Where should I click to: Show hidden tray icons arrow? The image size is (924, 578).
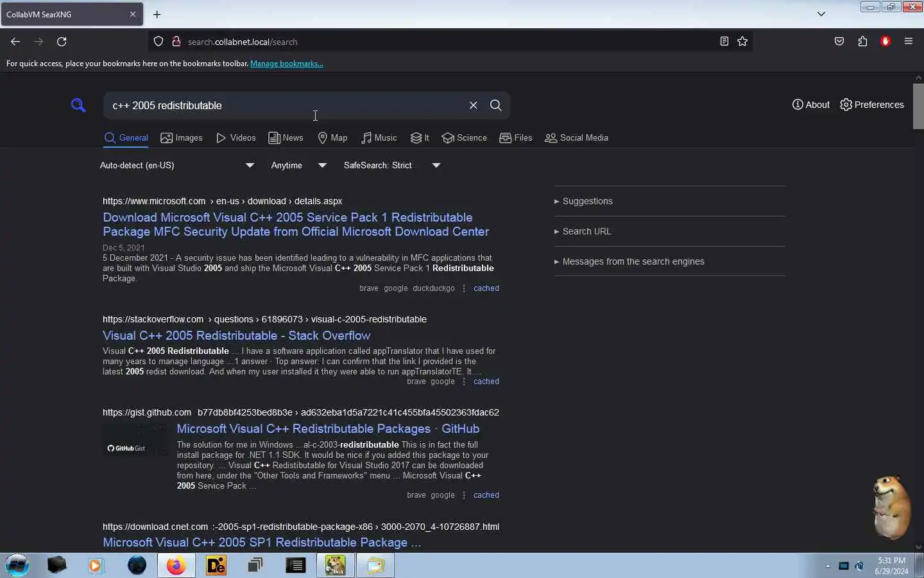click(828, 566)
